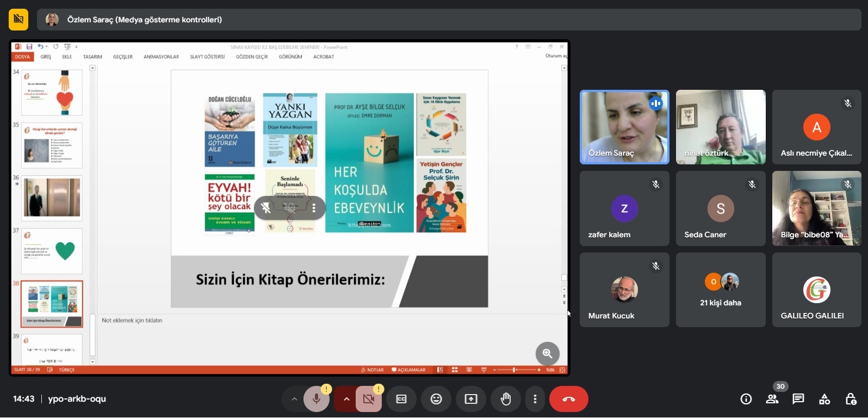This screenshot has height=418, width=868.
Task: Click the Özlem Saraç video tile
Action: tap(624, 127)
